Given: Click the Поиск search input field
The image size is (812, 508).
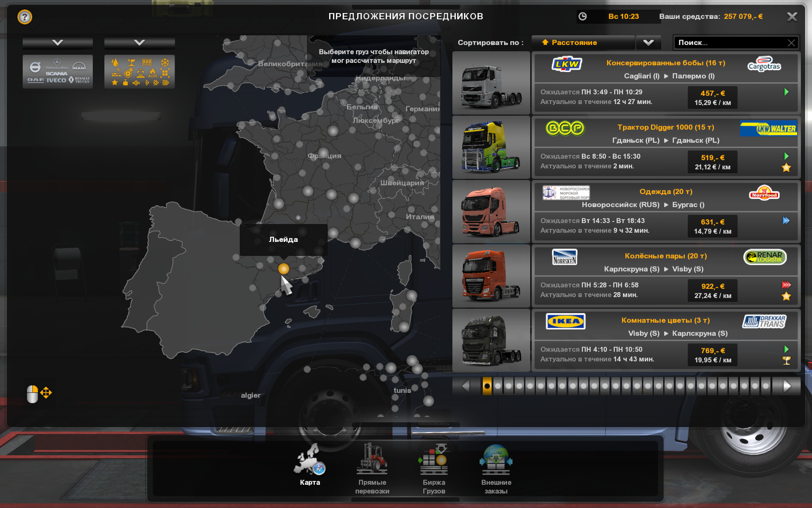Looking at the screenshot, I should click(729, 43).
